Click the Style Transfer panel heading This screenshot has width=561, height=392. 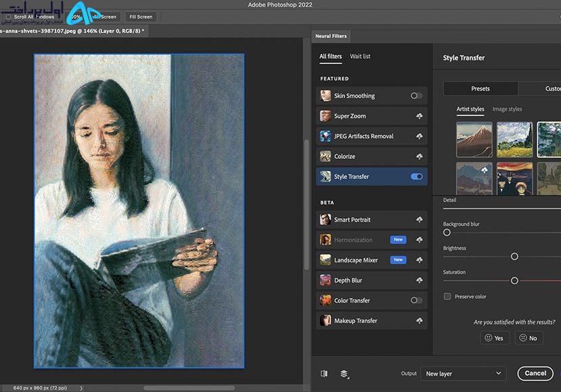pyautogui.click(x=464, y=58)
